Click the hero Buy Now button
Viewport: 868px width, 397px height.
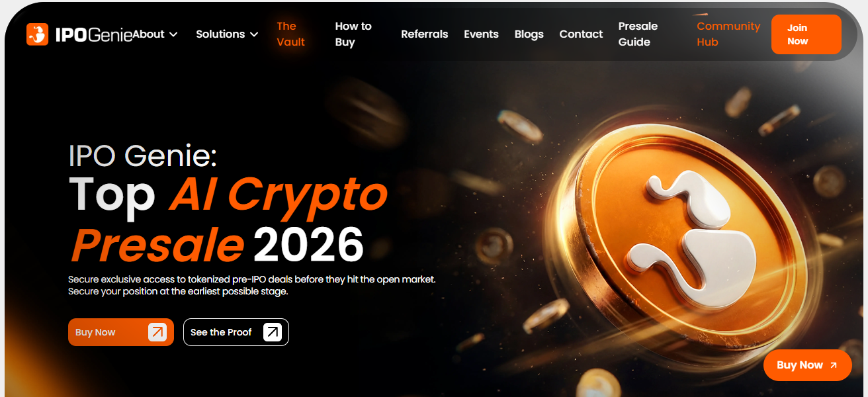click(x=121, y=332)
